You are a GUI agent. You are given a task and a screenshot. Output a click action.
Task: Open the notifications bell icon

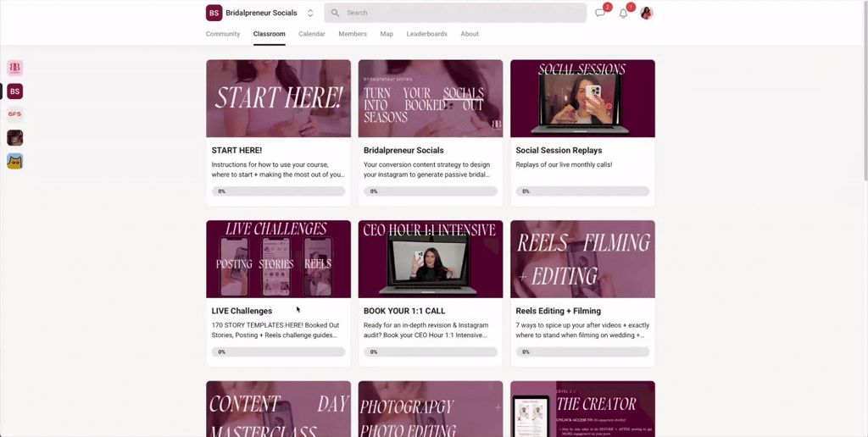(625, 12)
